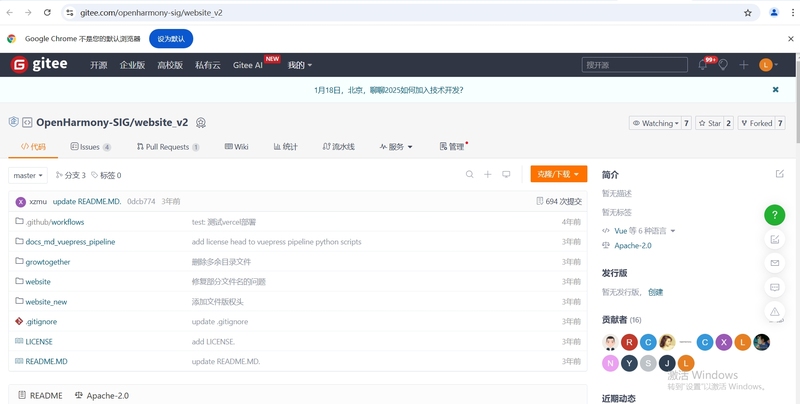Click the site information icon in address bar
The height and width of the screenshot is (404, 800).
[70, 13]
